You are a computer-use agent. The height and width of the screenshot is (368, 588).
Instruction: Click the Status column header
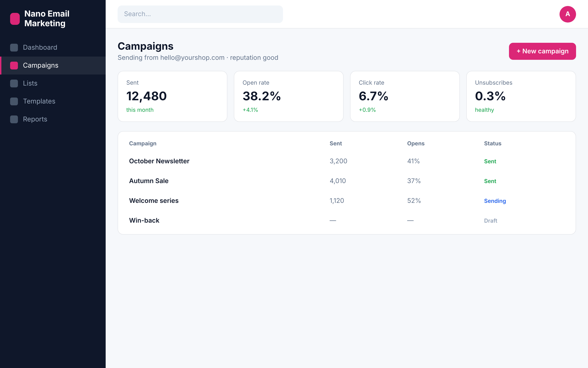pos(492,143)
